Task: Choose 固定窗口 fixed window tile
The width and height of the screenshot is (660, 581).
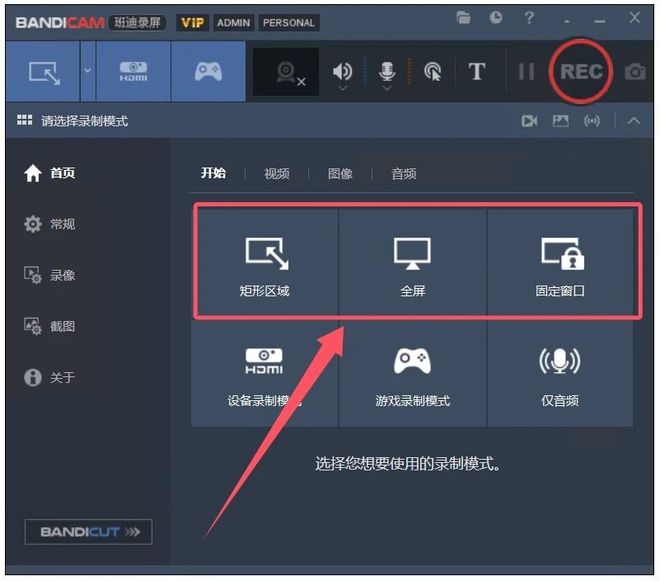Action: point(560,261)
